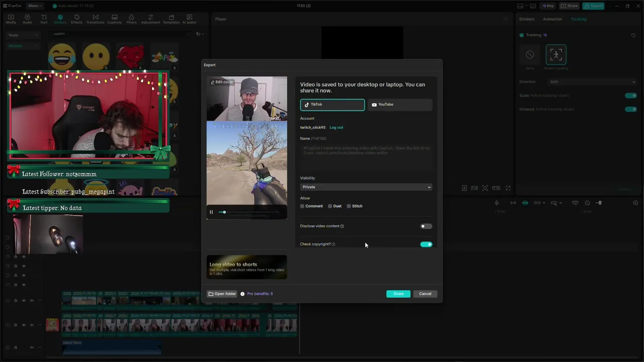Image resolution: width=644 pixels, height=362 pixels.
Task: Switch to the Animation inspector tab
Action: tap(552, 19)
